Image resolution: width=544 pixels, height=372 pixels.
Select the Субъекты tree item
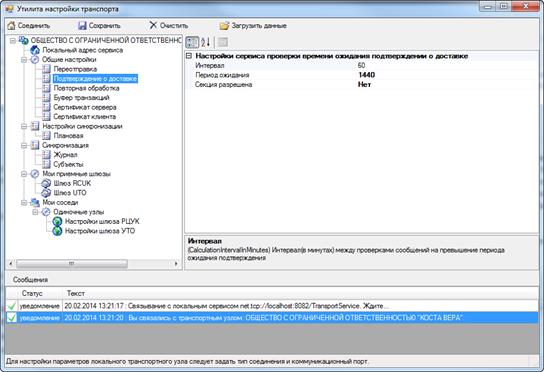(x=68, y=164)
